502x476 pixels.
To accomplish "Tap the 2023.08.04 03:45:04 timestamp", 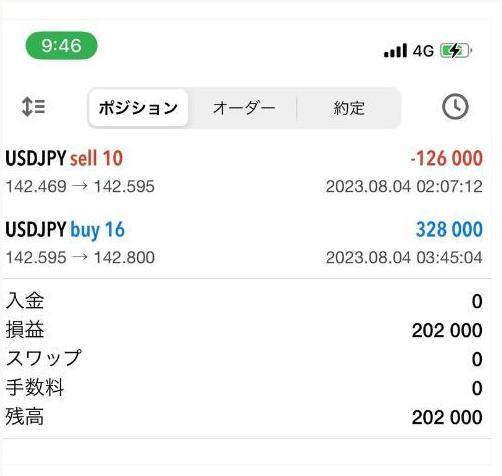I will pyautogui.click(x=404, y=258).
